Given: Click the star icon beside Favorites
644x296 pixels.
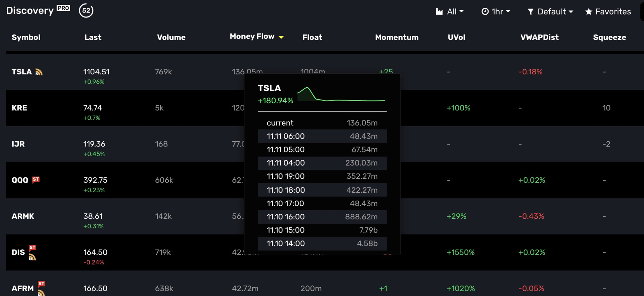Looking at the screenshot, I should (x=589, y=12).
